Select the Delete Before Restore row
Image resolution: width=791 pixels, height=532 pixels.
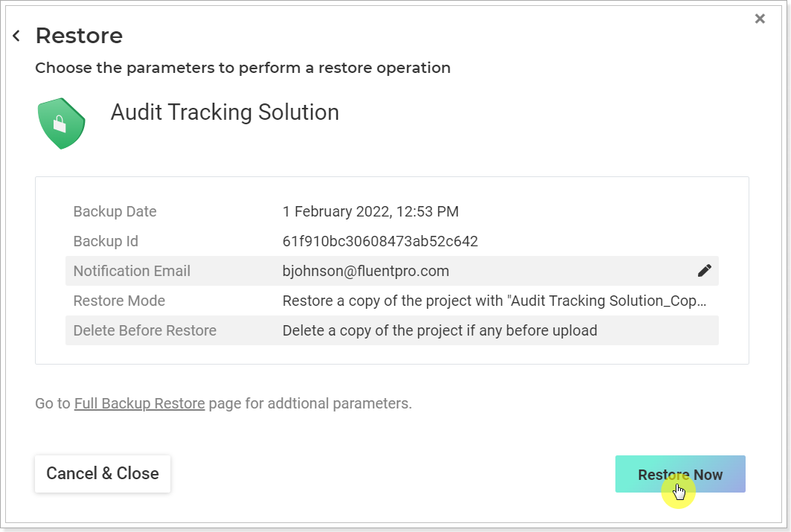tap(392, 330)
